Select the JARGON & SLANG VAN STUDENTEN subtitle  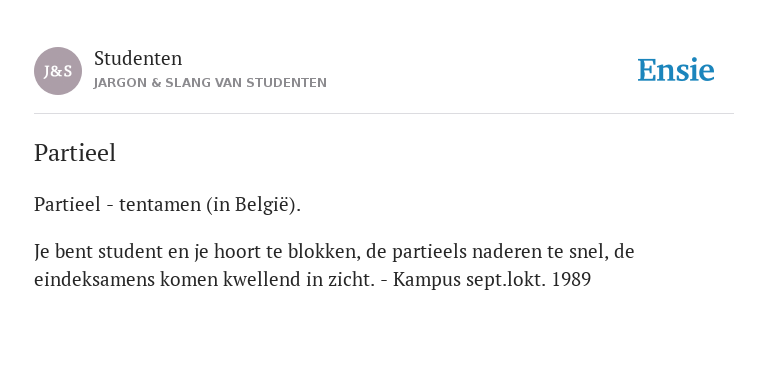(210, 83)
